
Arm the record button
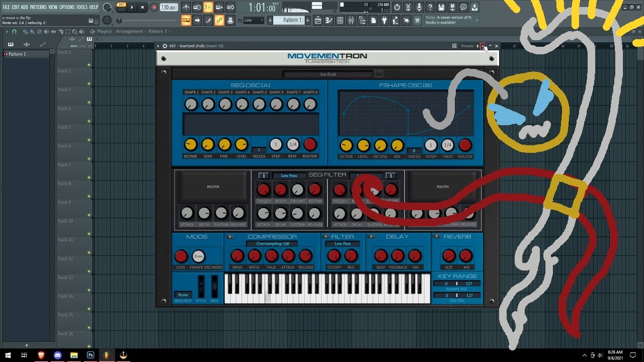(154, 8)
